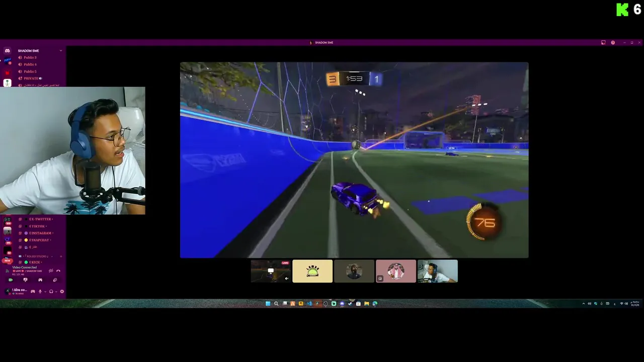Open the blue server icon with red badge
The height and width of the screenshot is (362, 644).
(7, 61)
